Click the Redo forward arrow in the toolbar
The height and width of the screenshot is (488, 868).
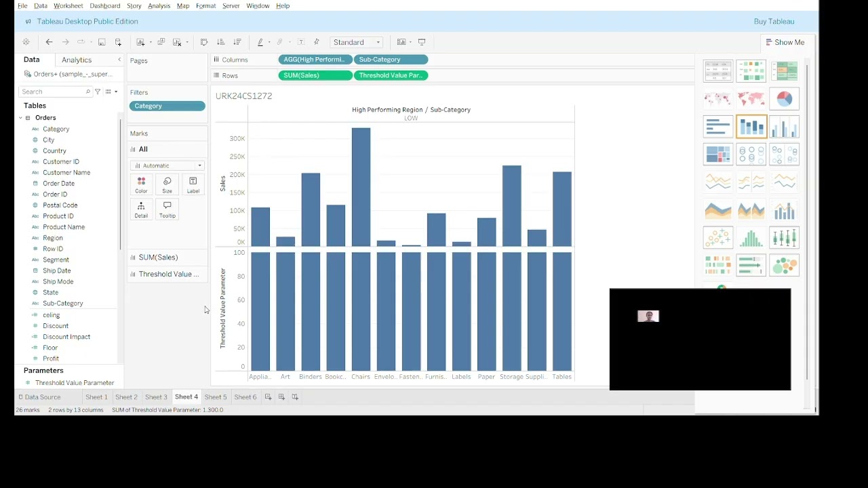65,42
